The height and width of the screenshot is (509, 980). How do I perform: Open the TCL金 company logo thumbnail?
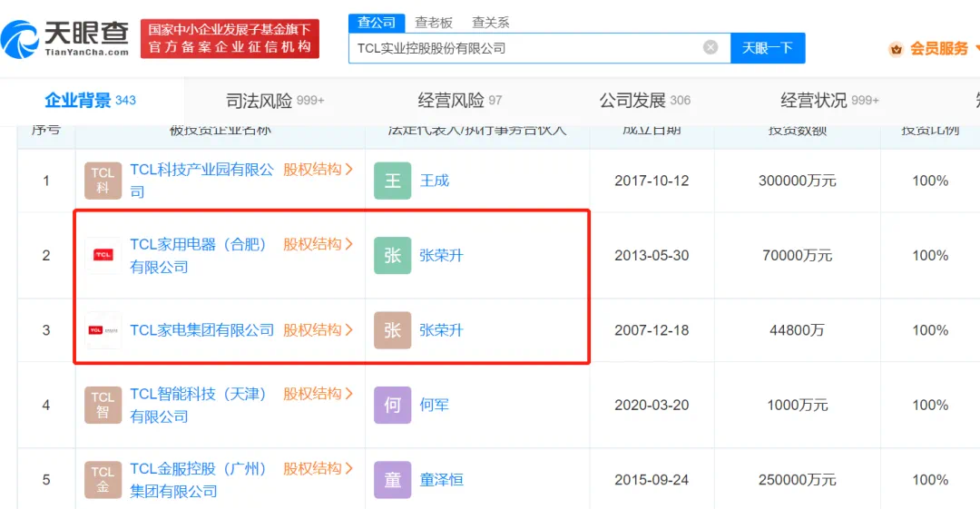(x=103, y=480)
